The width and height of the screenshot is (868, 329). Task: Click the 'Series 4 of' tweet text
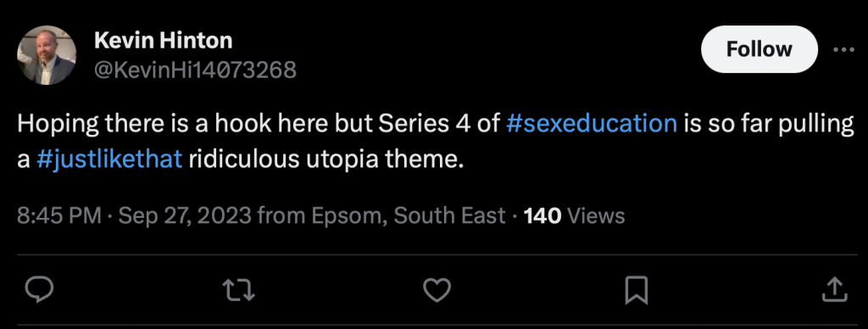438,124
